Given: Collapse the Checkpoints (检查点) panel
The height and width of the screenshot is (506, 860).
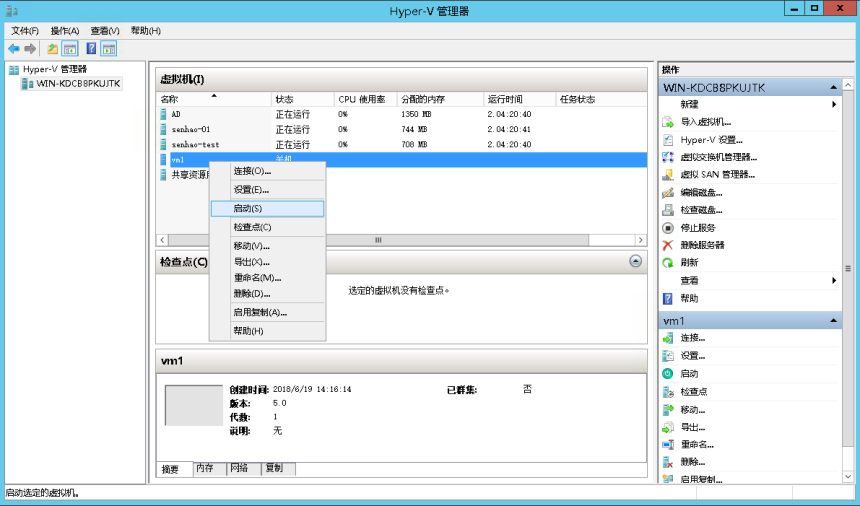Looking at the screenshot, I should (635, 261).
